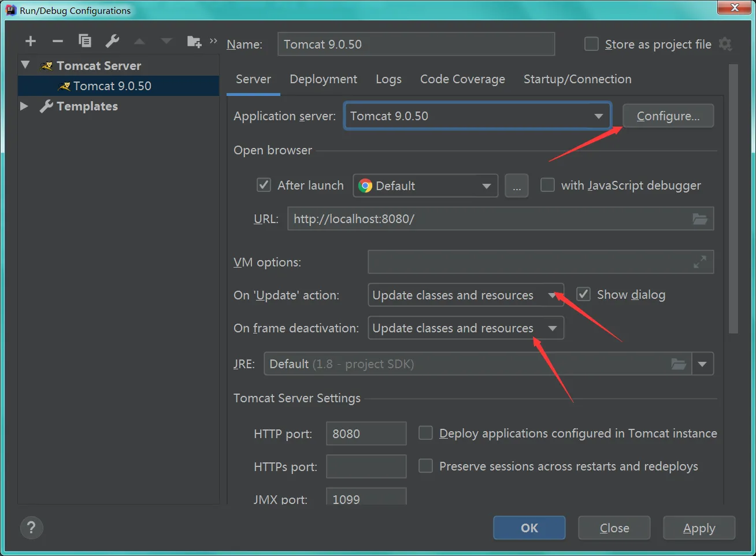
Task: Click Templates wrench icon in tree
Action: click(46, 106)
